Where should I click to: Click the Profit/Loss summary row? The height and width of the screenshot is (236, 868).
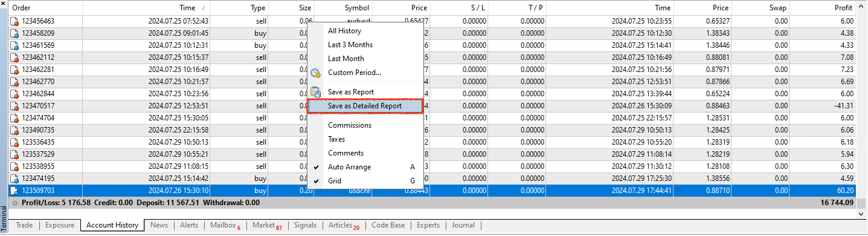(432, 203)
